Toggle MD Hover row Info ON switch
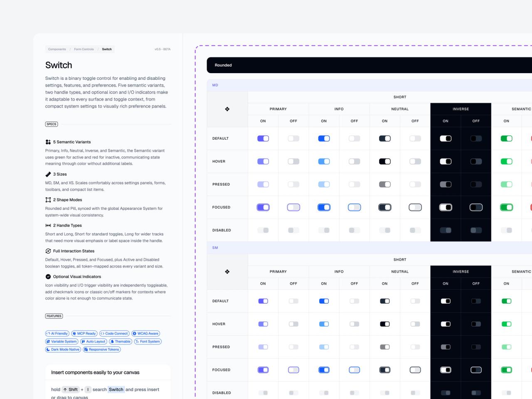 coord(324,161)
